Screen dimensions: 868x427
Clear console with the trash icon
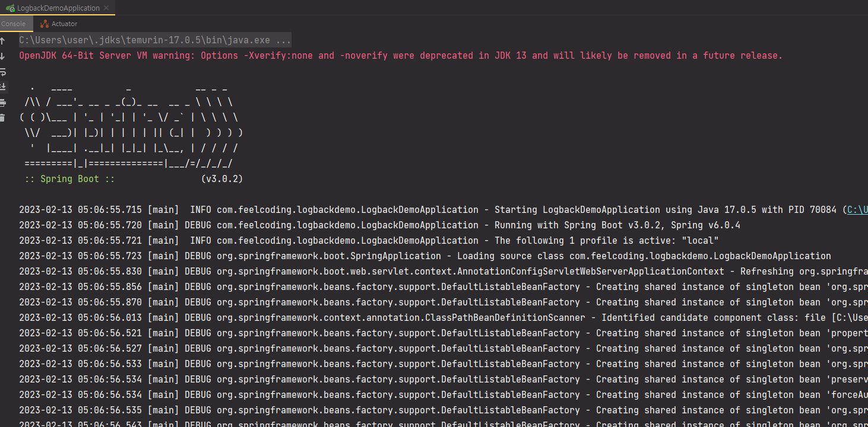point(2,118)
